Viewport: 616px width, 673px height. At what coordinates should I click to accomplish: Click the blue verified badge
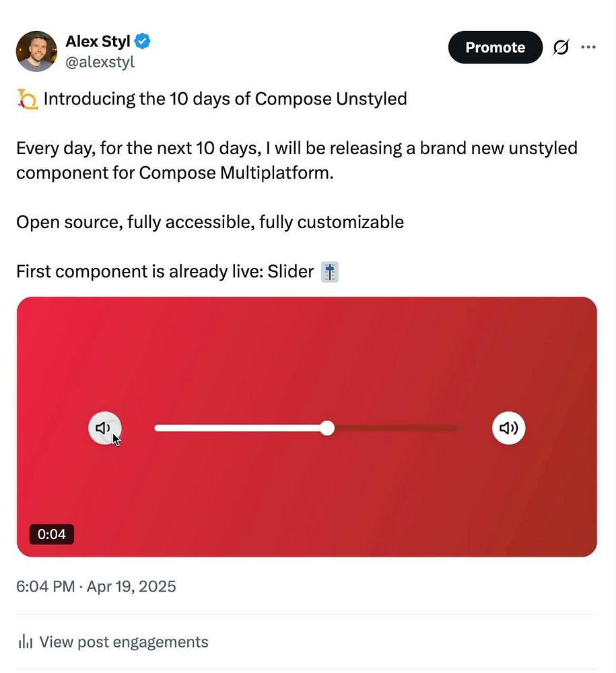pos(143,42)
